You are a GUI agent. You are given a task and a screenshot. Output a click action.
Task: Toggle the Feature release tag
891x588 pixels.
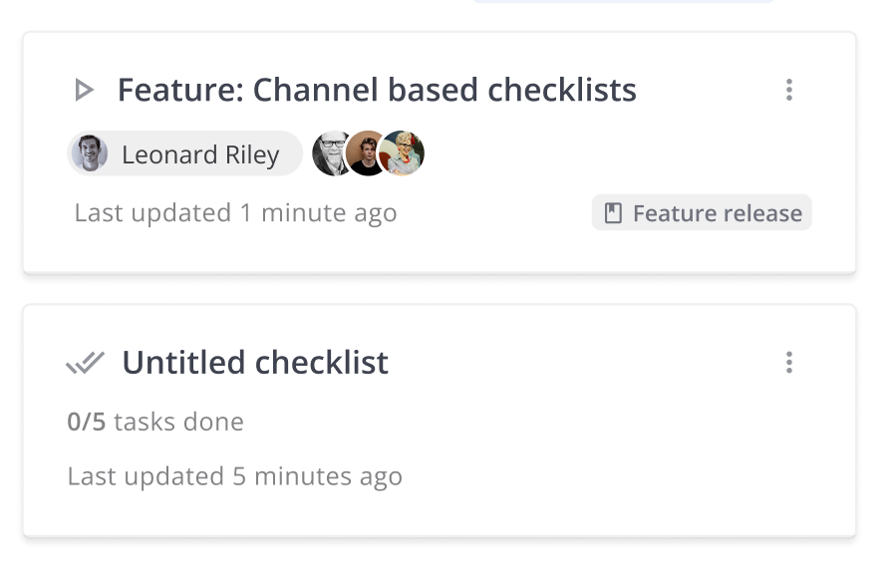pyautogui.click(x=701, y=211)
